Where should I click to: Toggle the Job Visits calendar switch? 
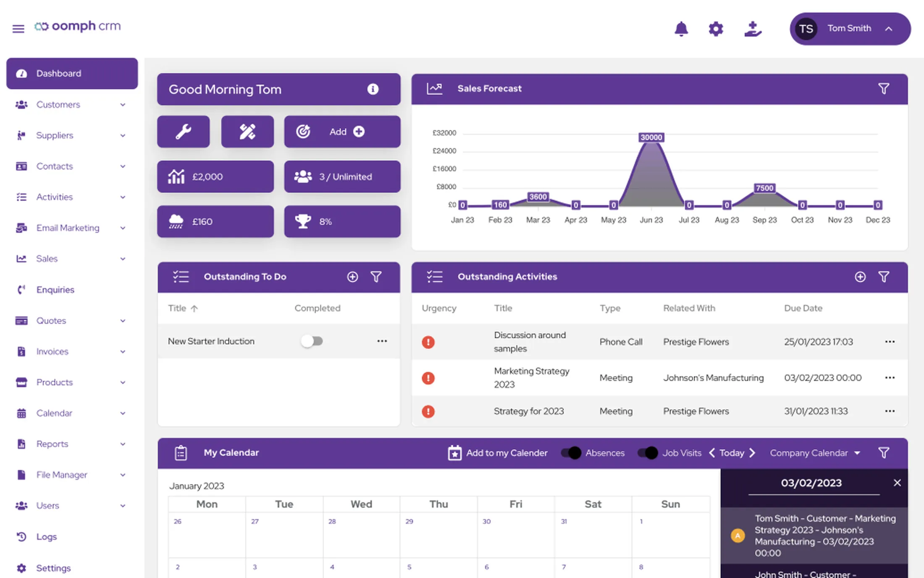coord(648,453)
